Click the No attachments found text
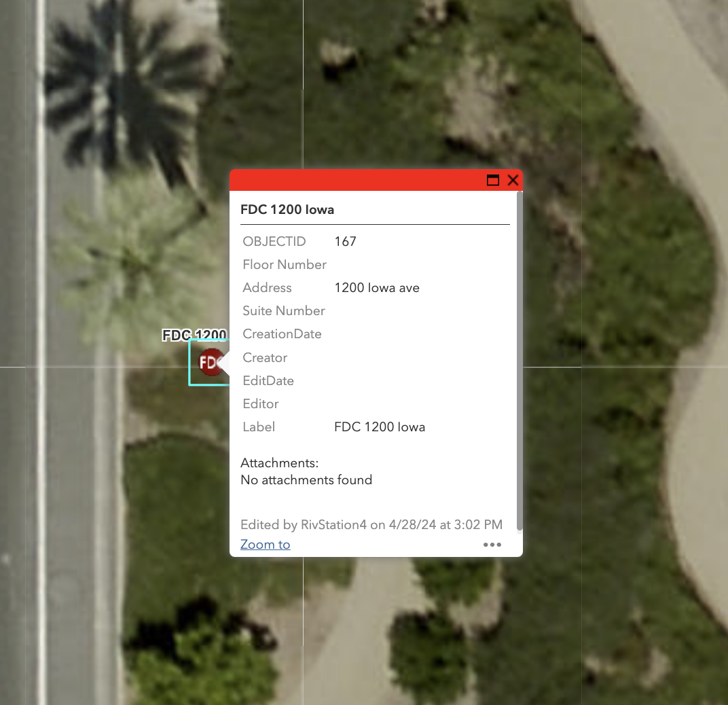728x705 pixels. [x=306, y=480]
